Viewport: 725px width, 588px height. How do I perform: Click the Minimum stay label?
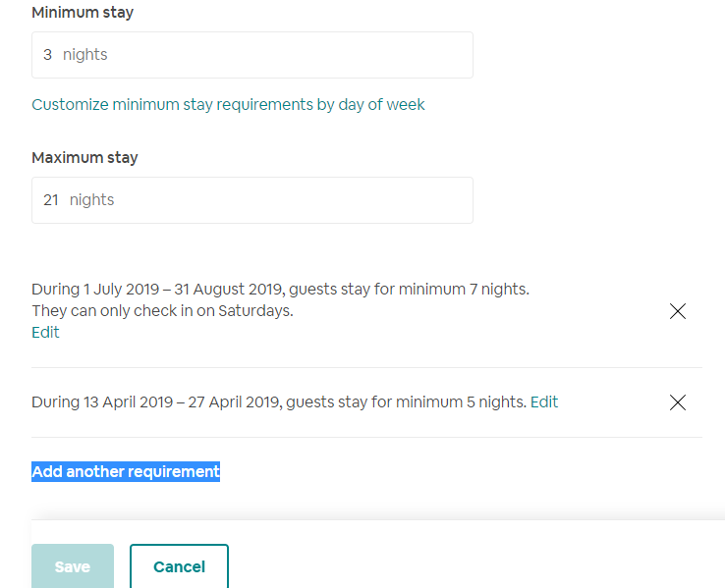[x=83, y=14]
